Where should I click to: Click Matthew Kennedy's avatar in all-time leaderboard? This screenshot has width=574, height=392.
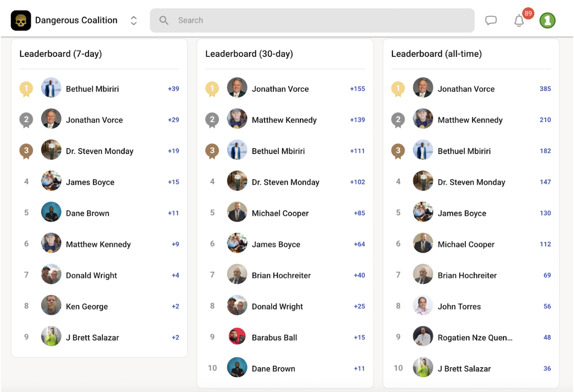click(423, 120)
